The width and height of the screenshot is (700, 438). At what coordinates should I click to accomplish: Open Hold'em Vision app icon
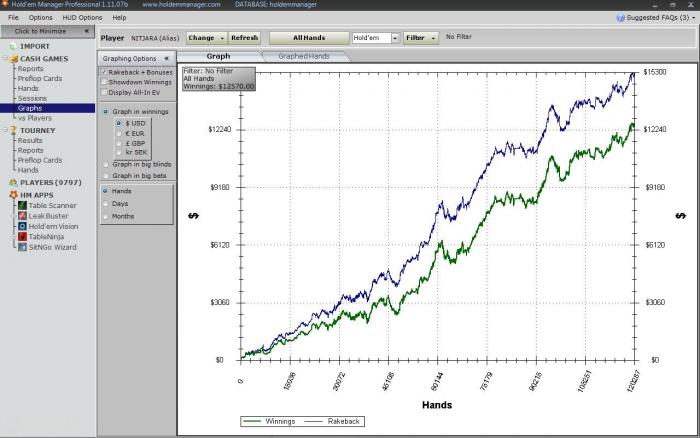pyautogui.click(x=22, y=226)
